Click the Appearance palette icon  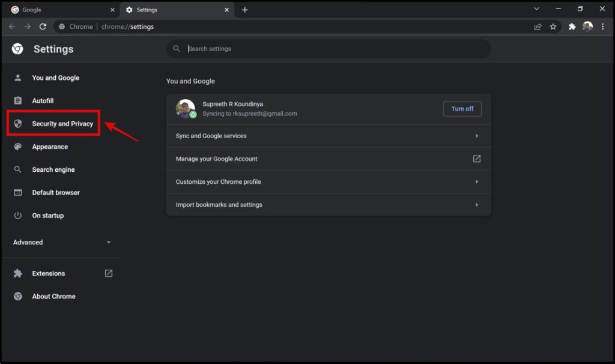pyautogui.click(x=17, y=147)
